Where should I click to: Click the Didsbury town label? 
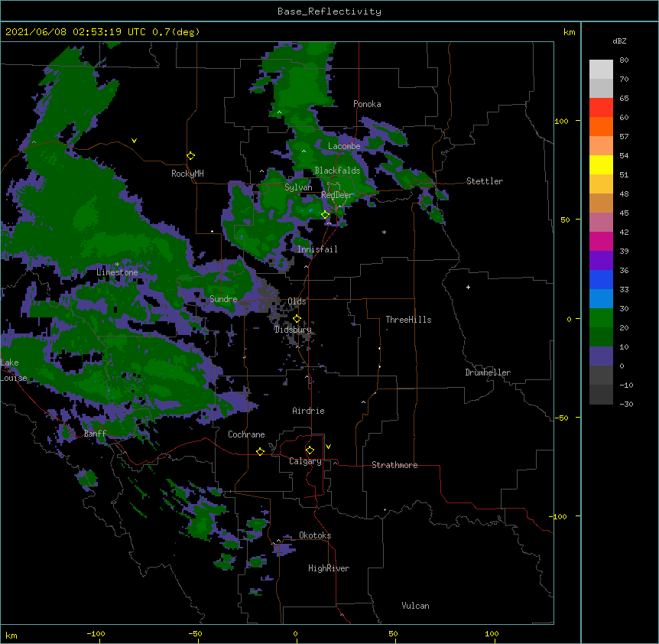point(293,330)
